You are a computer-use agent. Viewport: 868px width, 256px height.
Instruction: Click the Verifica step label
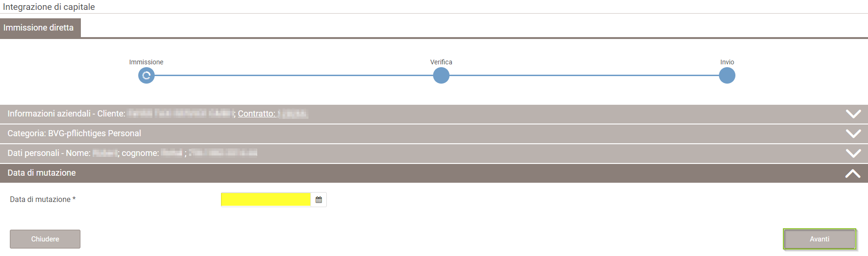[x=441, y=62]
